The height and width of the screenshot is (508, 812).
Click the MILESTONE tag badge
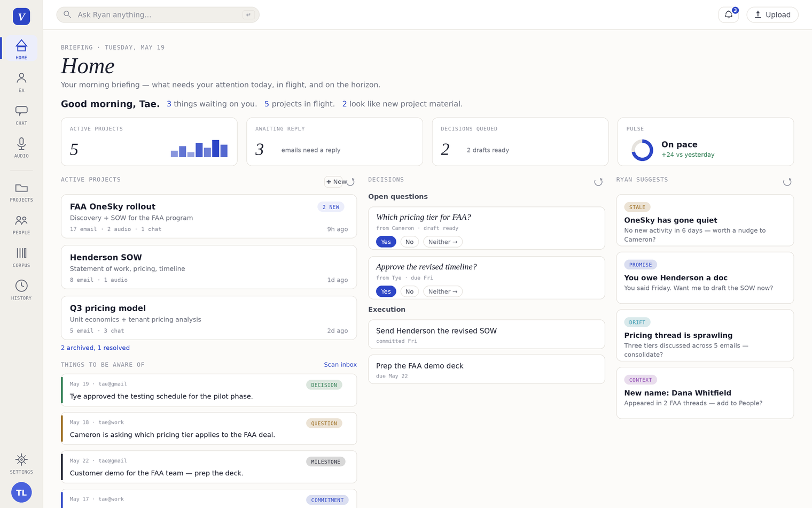(326, 462)
